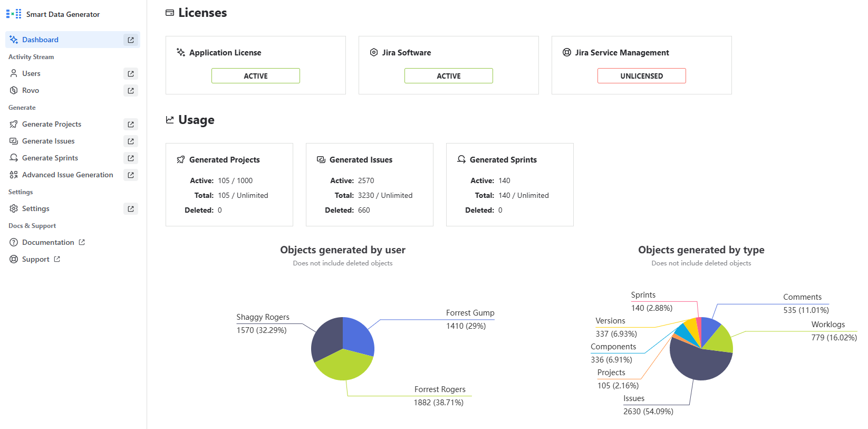The width and height of the screenshot is (868, 429).
Task: Click the "Sprints" chart label
Action: point(643,295)
